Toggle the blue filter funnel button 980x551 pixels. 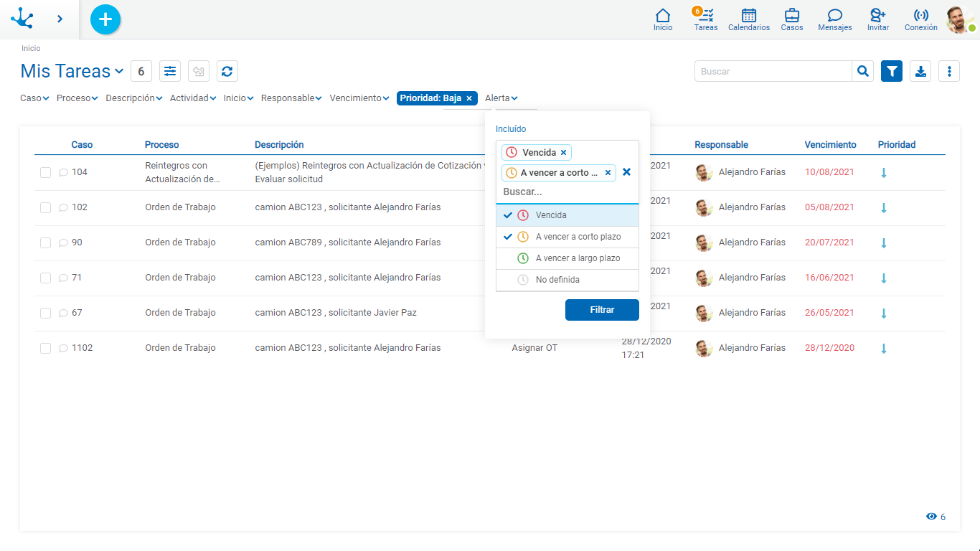click(891, 71)
